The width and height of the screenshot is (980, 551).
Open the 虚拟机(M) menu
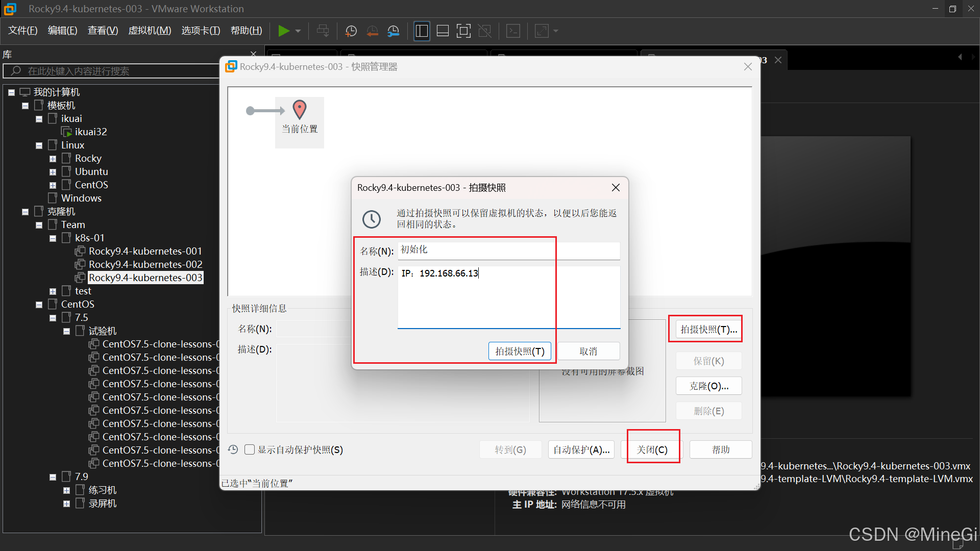[x=150, y=31]
